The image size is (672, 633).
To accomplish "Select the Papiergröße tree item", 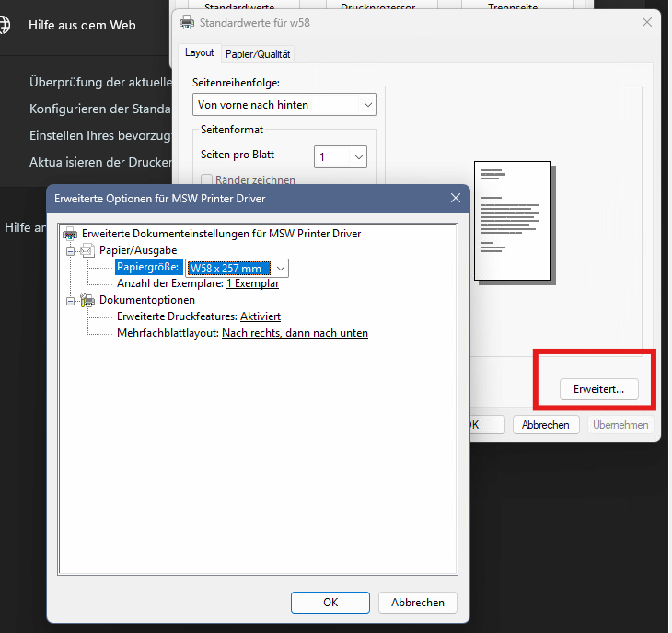I will click(148, 267).
